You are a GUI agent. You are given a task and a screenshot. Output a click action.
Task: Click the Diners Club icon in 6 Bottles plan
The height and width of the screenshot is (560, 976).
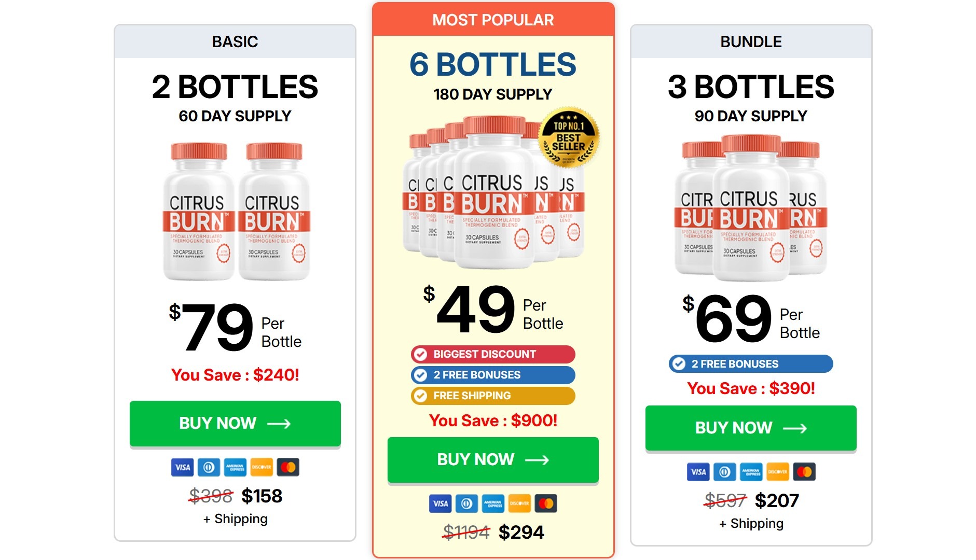coord(466,503)
